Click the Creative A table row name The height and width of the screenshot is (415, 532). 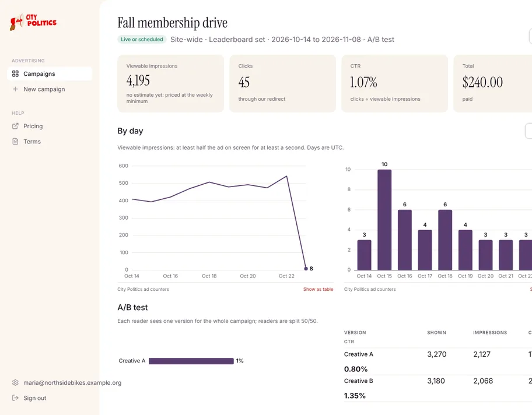359,354
